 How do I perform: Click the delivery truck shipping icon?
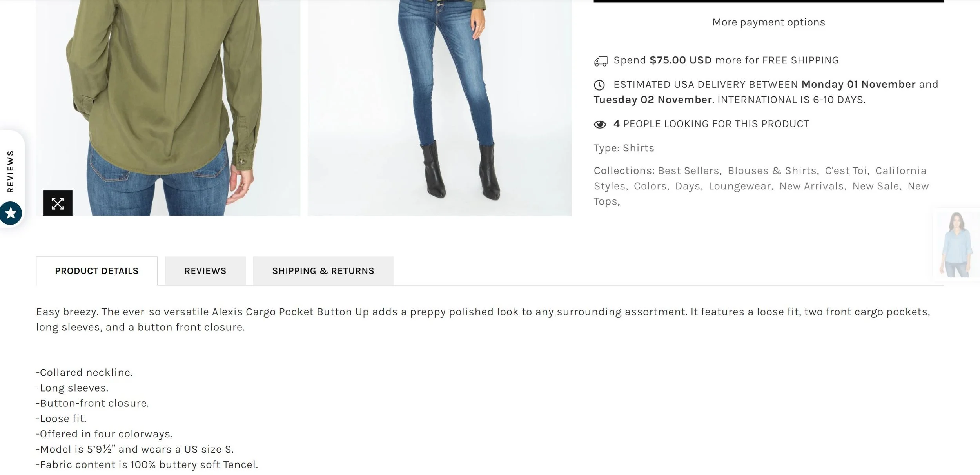[601, 61]
